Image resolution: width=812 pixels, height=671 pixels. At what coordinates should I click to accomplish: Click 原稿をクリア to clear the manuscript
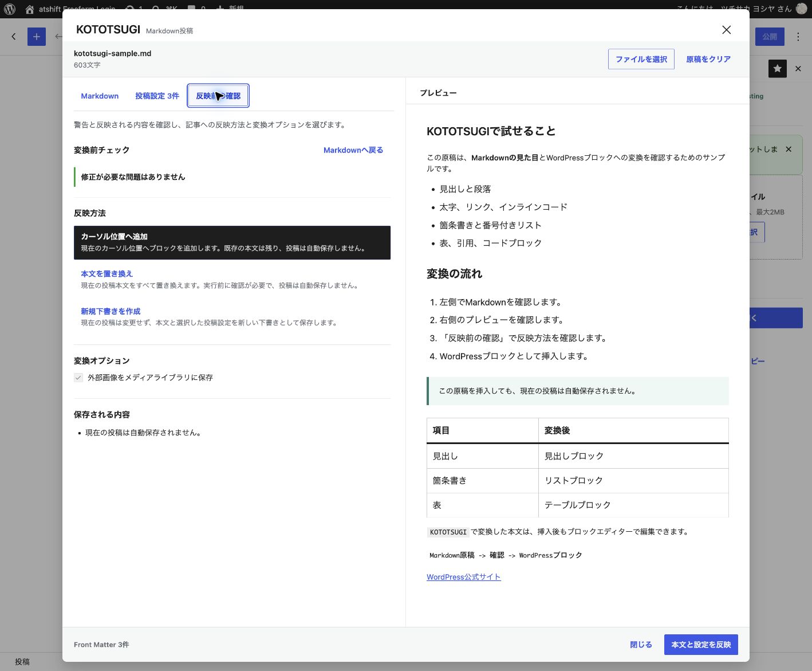[x=708, y=59]
